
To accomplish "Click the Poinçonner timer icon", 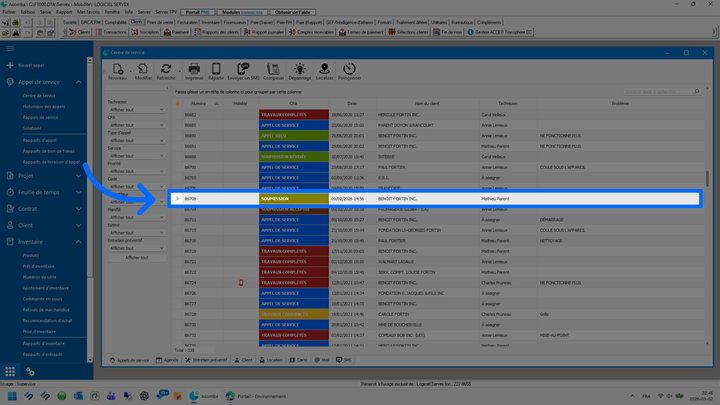I will [349, 69].
